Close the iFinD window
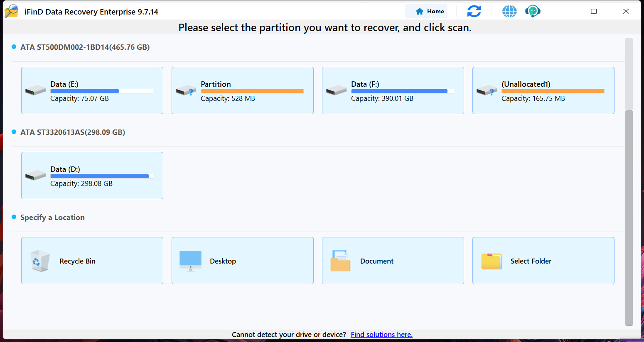 (x=626, y=11)
